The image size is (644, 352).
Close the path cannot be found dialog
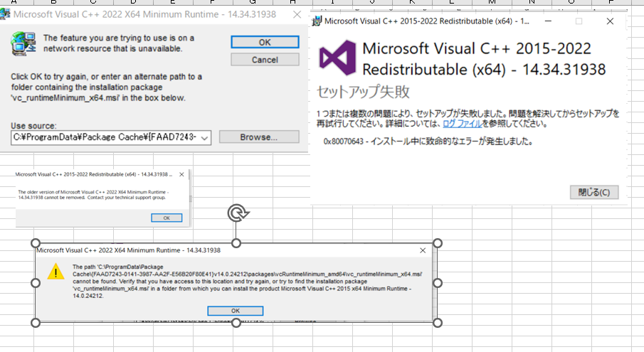pyautogui.click(x=423, y=250)
